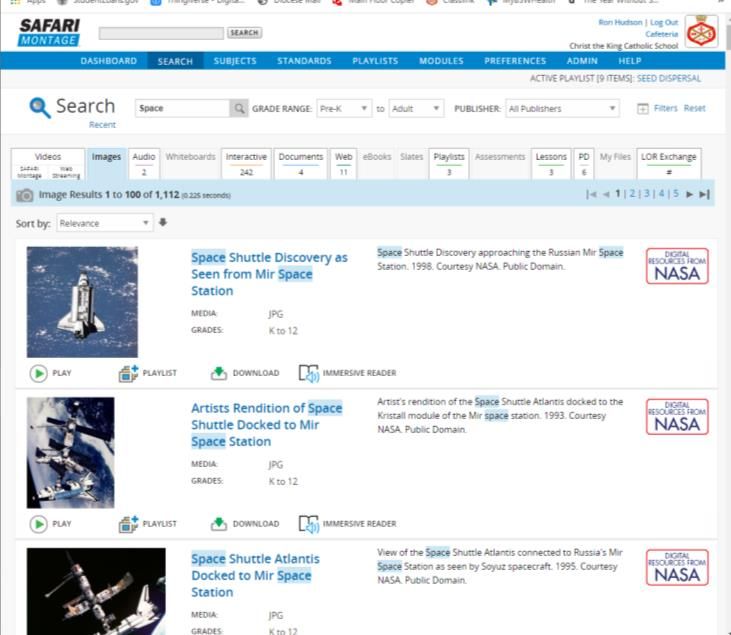731x635 pixels.
Task: Open the Seed Dispersal active playlist
Action: 669,78
